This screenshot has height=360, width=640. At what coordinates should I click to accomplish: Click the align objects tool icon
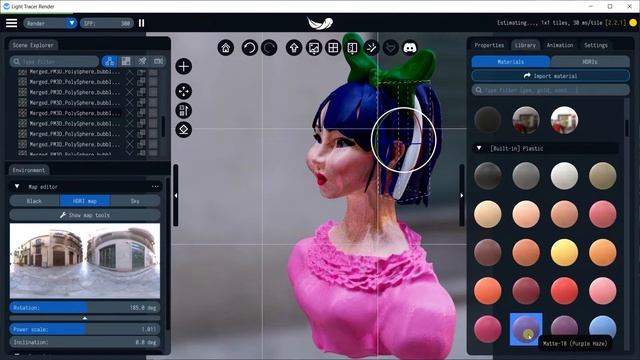(184, 110)
